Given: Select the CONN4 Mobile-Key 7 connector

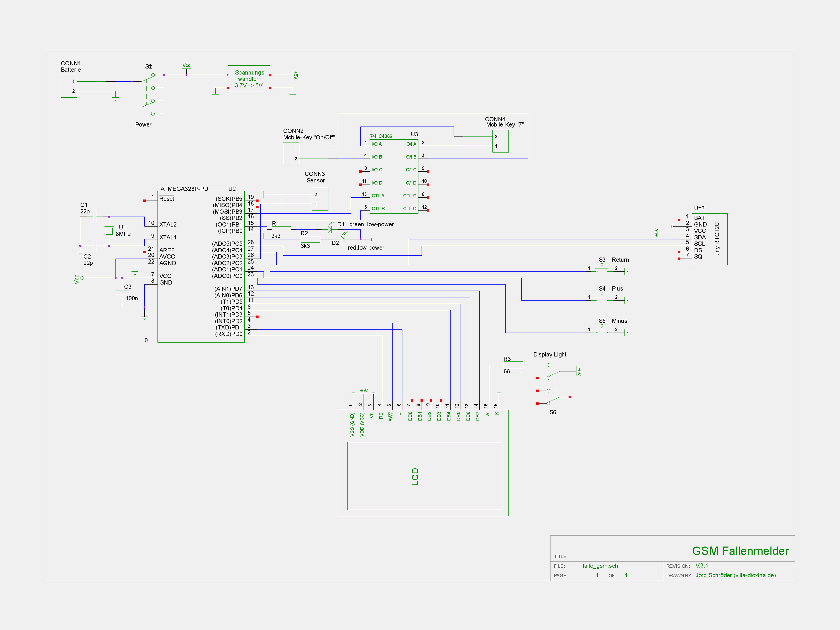Looking at the screenshot, I should (x=500, y=141).
